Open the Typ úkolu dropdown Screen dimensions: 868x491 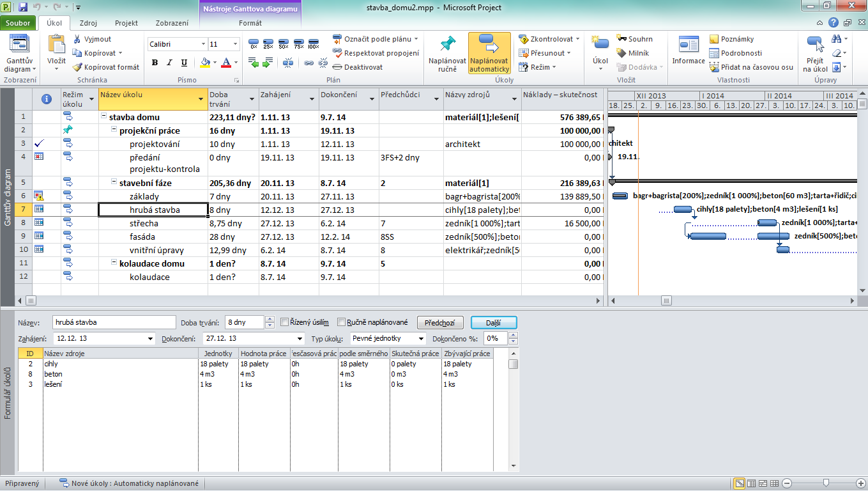click(420, 338)
